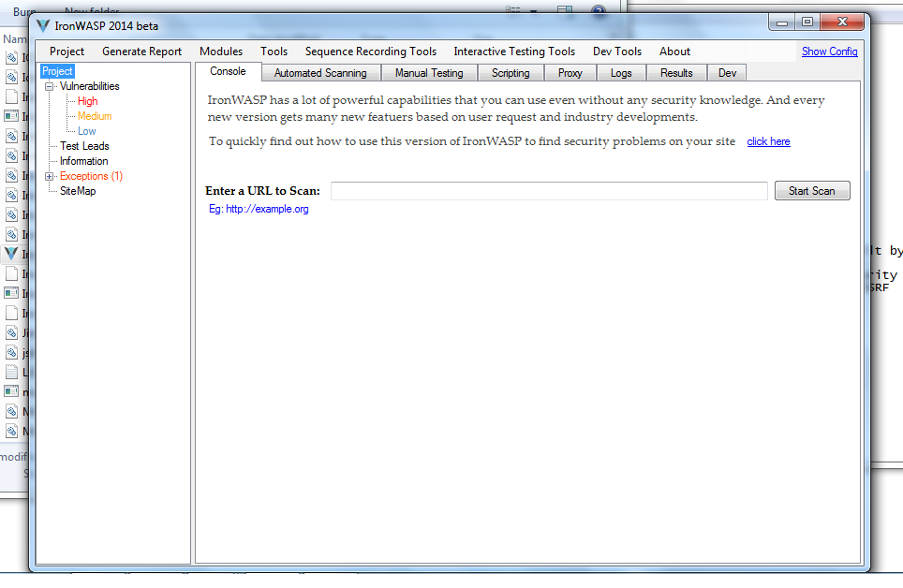Click the help question mark icon behind the window

click(x=598, y=11)
